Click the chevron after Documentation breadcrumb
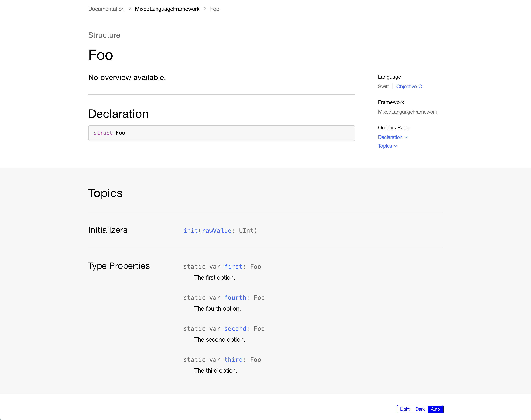This screenshot has width=531, height=420. click(x=130, y=9)
